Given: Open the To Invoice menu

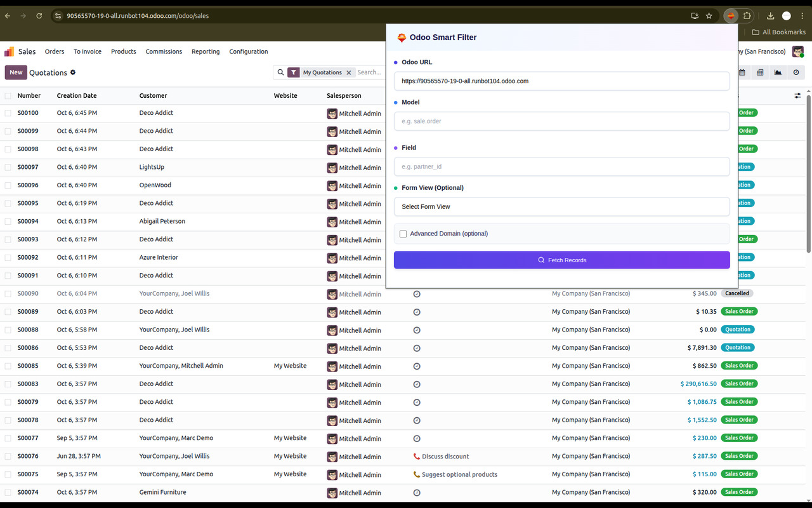Looking at the screenshot, I should pyautogui.click(x=88, y=51).
